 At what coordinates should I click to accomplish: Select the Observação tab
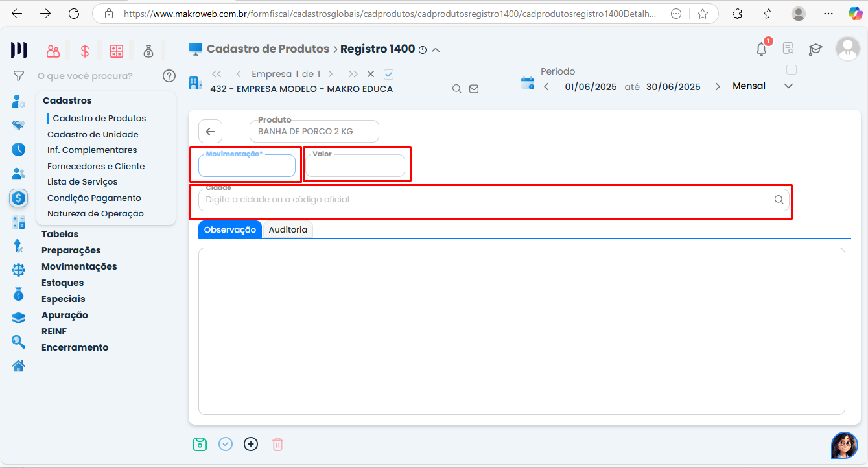pyautogui.click(x=230, y=229)
